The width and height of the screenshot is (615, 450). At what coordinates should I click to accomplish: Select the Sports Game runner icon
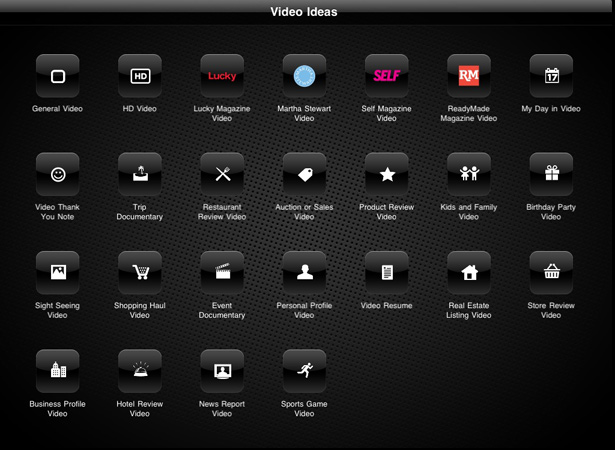coord(304,371)
